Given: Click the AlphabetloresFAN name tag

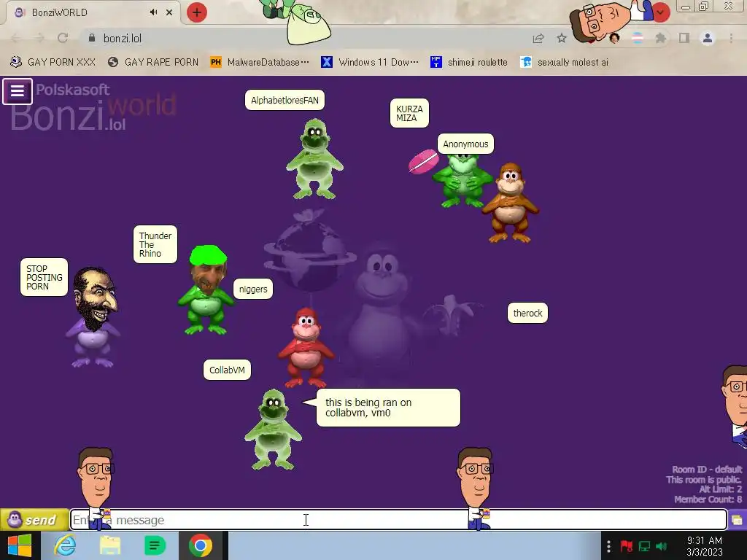Looking at the screenshot, I should pyautogui.click(x=285, y=100).
